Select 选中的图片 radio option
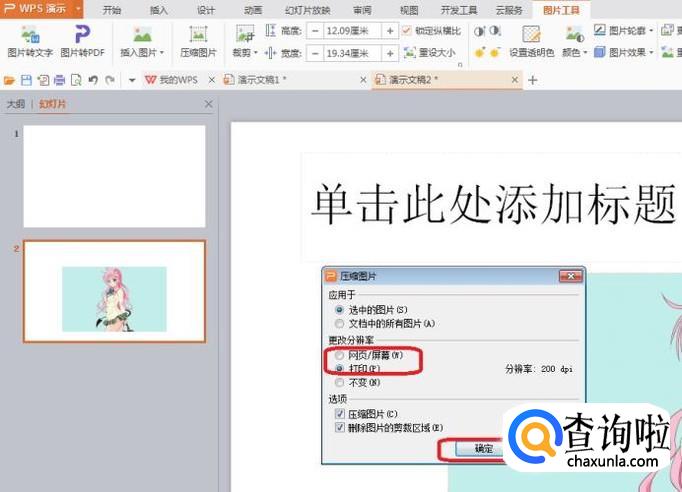Image resolution: width=682 pixels, height=492 pixels. (x=339, y=310)
